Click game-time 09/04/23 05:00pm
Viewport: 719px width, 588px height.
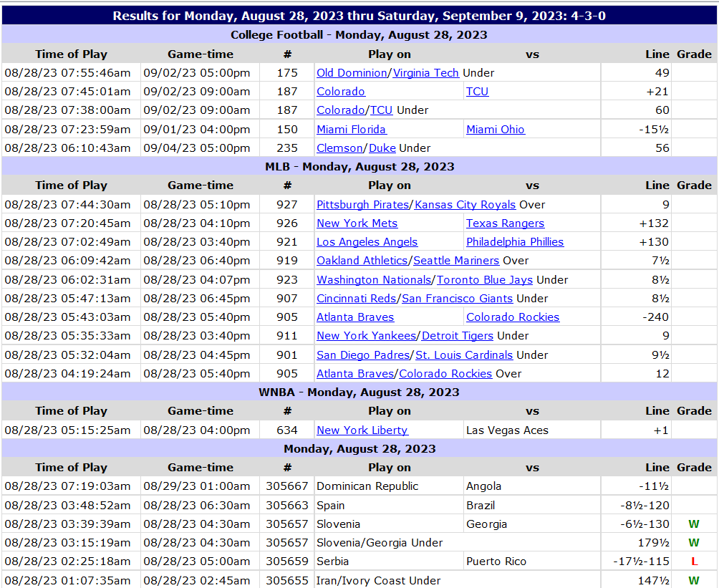tap(197, 148)
